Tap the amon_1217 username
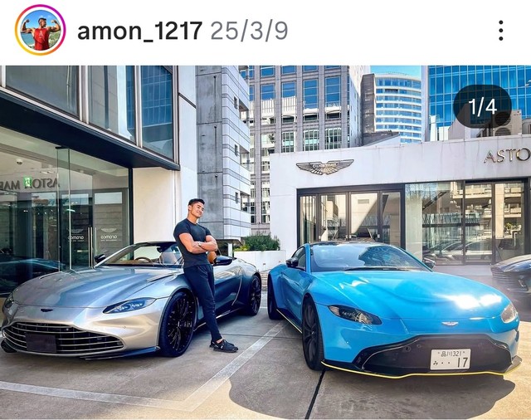 pos(140,31)
